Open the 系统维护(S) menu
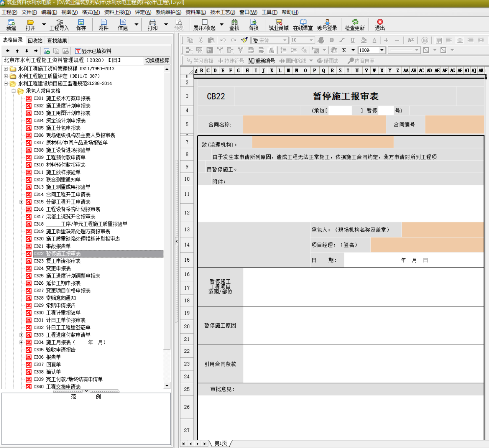Viewport: 489px width, 448px height. [168, 12]
